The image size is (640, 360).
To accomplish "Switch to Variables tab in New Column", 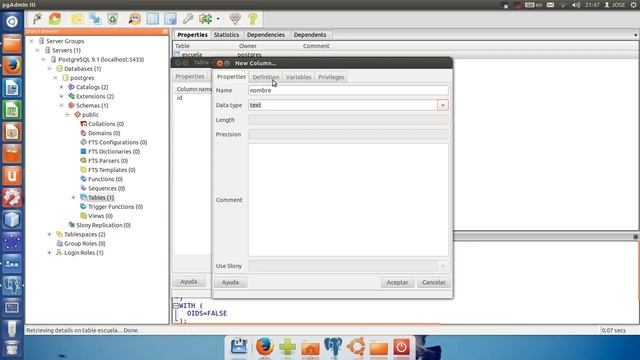I will (298, 77).
